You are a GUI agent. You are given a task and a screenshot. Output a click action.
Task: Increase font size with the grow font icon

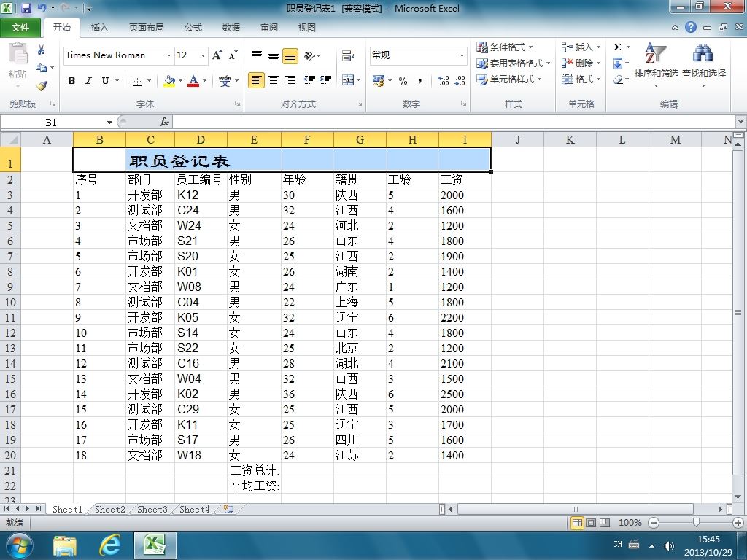[217, 55]
